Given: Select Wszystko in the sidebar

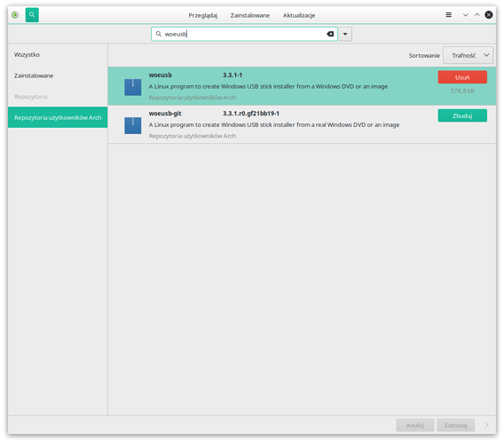Looking at the screenshot, I should point(58,55).
